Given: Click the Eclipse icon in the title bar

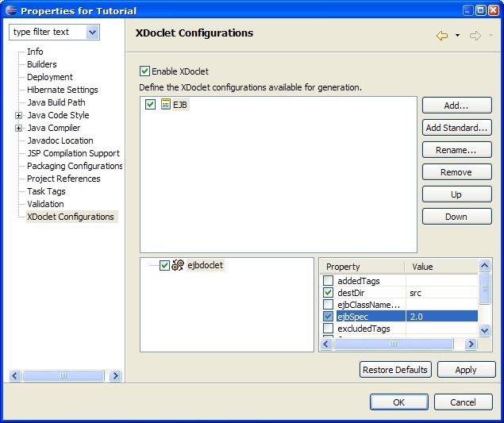Looking at the screenshot, I should pos(11,10).
